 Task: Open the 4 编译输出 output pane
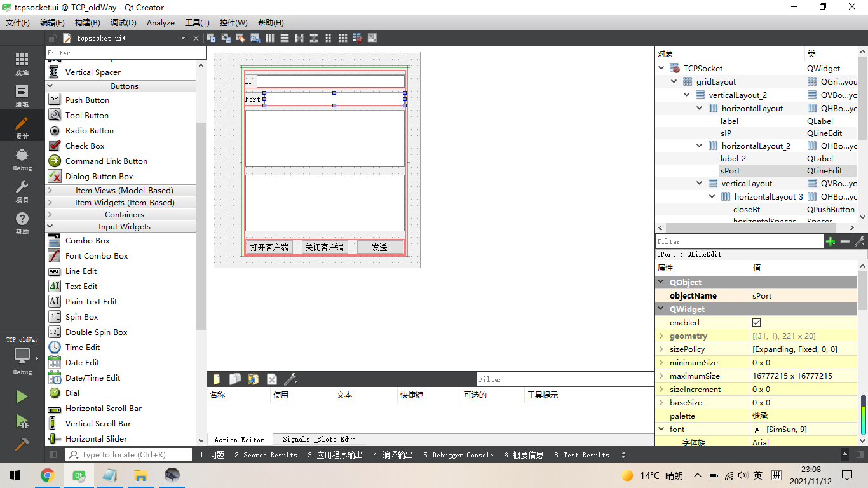click(393, 455)
